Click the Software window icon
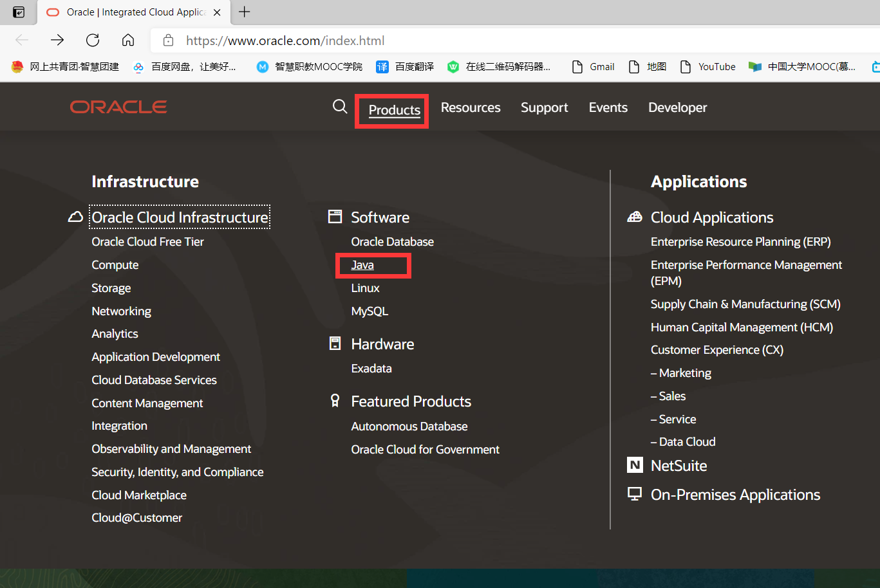880x588 pixels. (x=335, y=216)
